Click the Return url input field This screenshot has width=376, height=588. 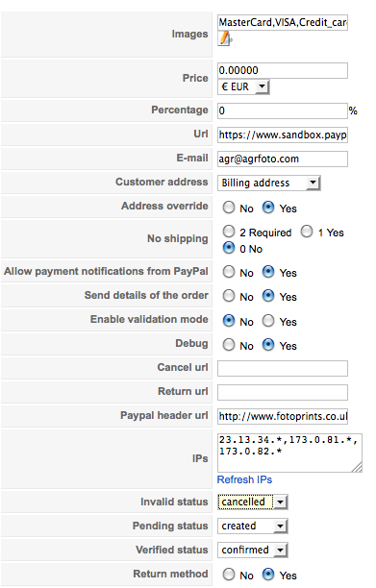283,392
